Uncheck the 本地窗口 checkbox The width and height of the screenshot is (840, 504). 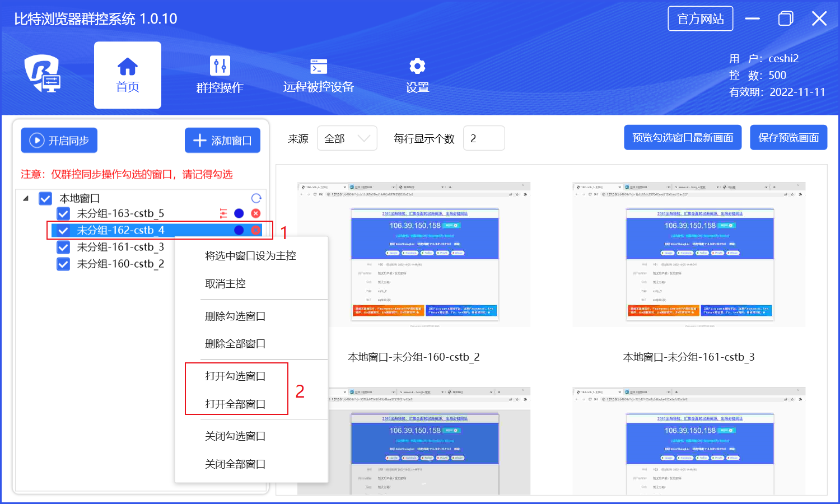45,198
